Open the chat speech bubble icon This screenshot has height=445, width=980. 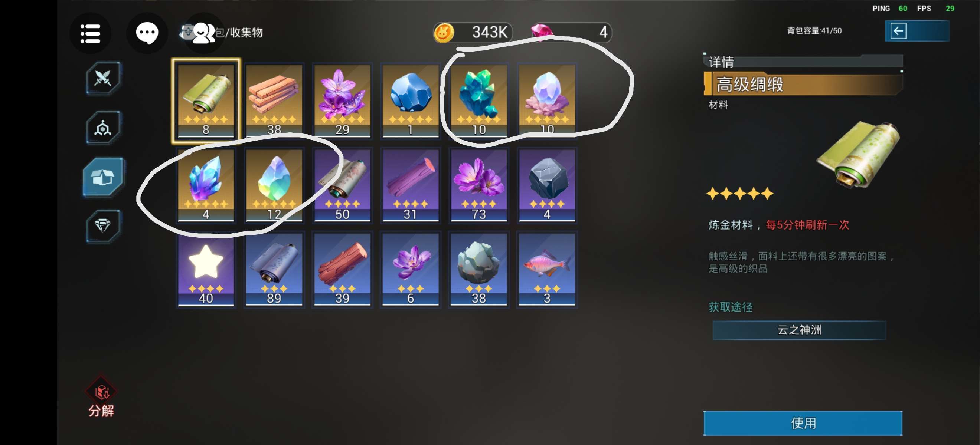point(147,33)
